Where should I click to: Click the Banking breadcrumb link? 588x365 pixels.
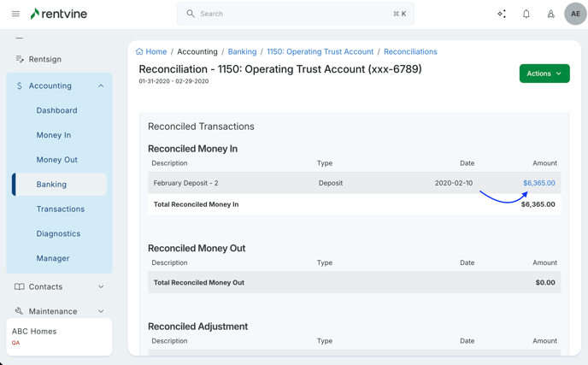tap(242, 51)
